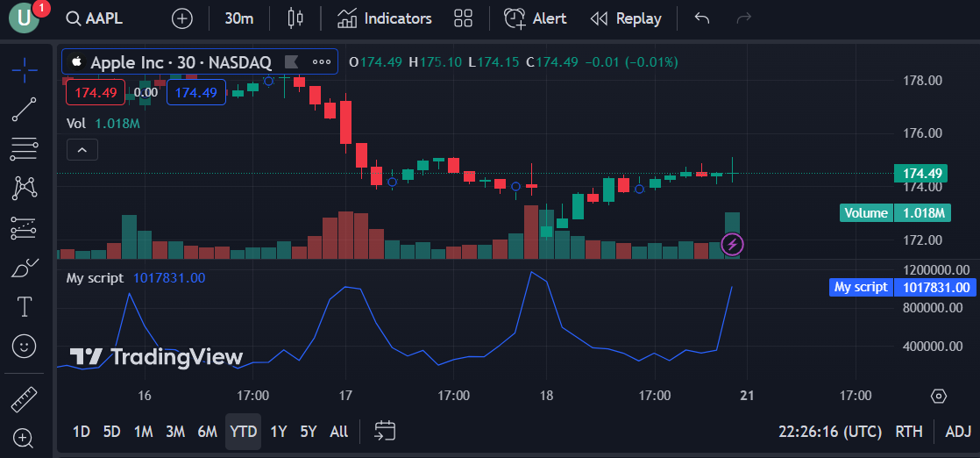The width and height of the screenshot is (980, 458).
Task: Toggle ADJ dividend adjustment
Action: click(x=958, y=432)
